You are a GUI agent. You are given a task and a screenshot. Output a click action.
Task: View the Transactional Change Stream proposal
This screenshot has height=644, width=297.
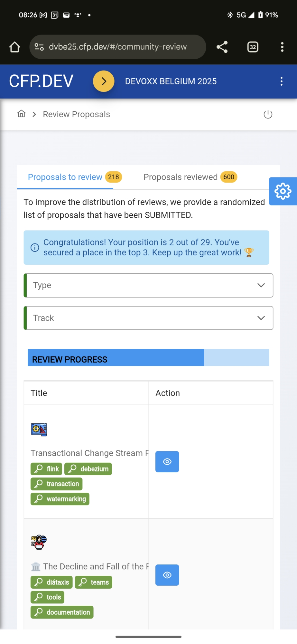click(167, 462)
